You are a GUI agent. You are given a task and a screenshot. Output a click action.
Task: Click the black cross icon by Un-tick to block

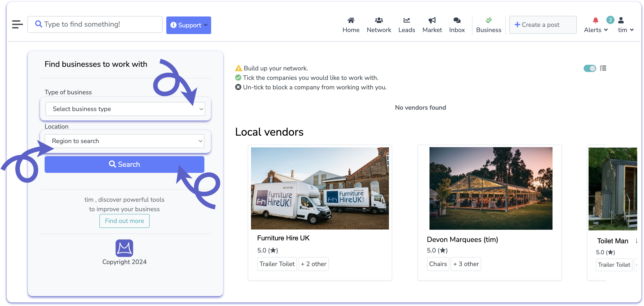point(238,87)
